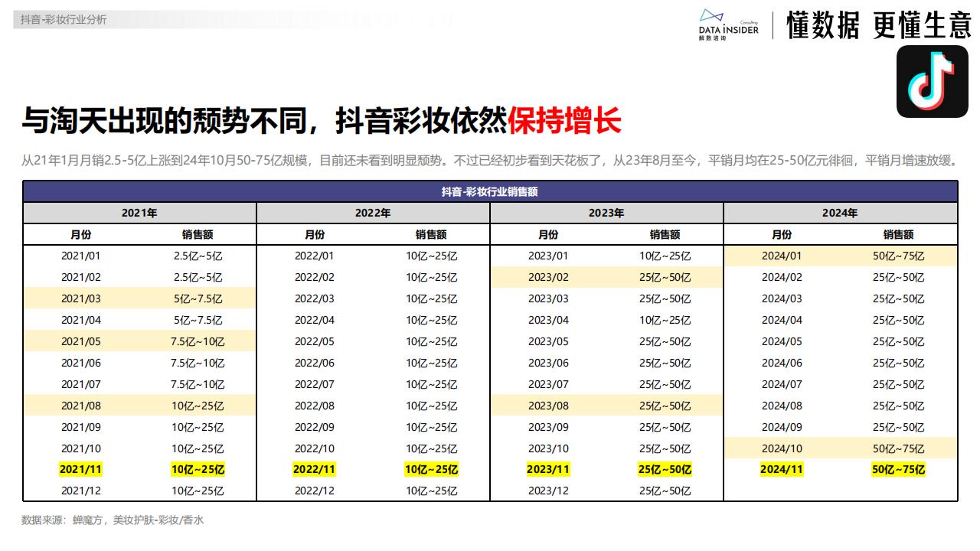Viewport: 980px width, 551px height.
Task: Click the TikTok (Douyin) logo icon
Action: (932, 81)
